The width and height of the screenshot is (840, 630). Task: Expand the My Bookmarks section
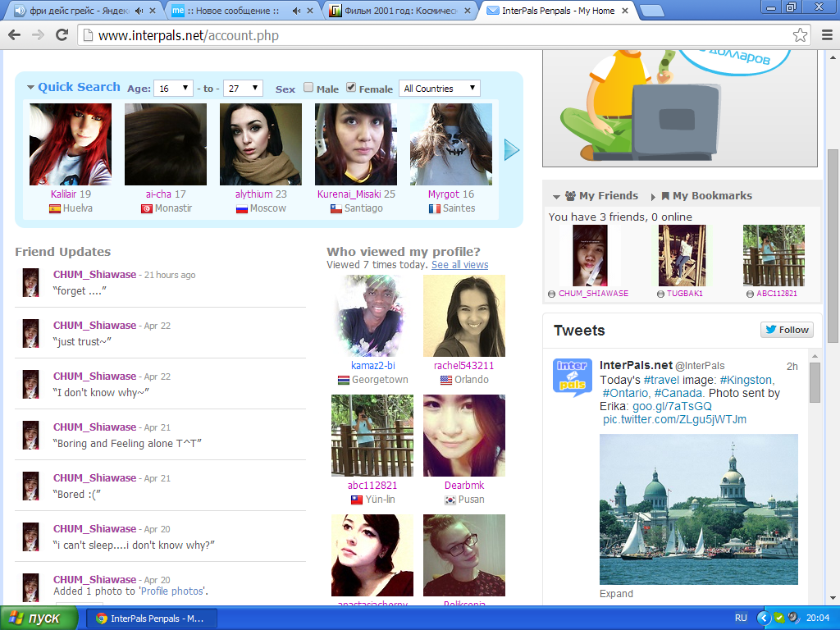[x=653, y=197]
